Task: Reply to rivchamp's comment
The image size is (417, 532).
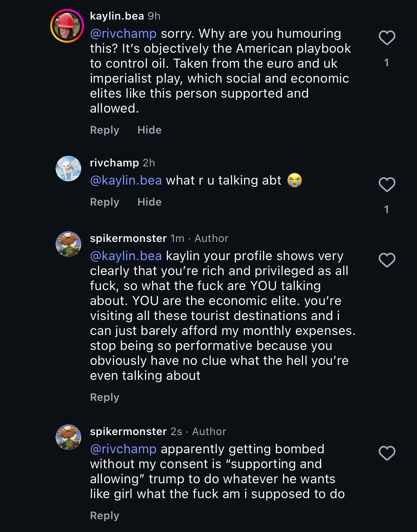Action: pos(104,202)
